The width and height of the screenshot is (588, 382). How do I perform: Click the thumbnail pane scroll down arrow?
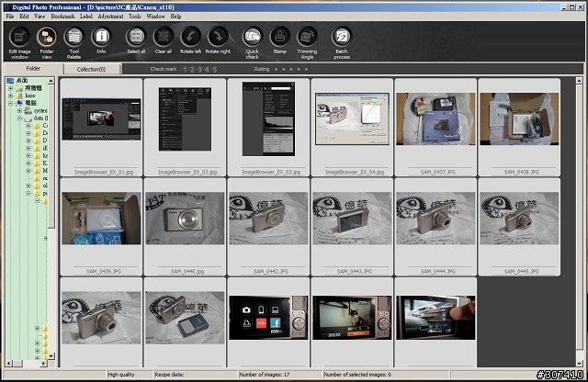(579, 364)
